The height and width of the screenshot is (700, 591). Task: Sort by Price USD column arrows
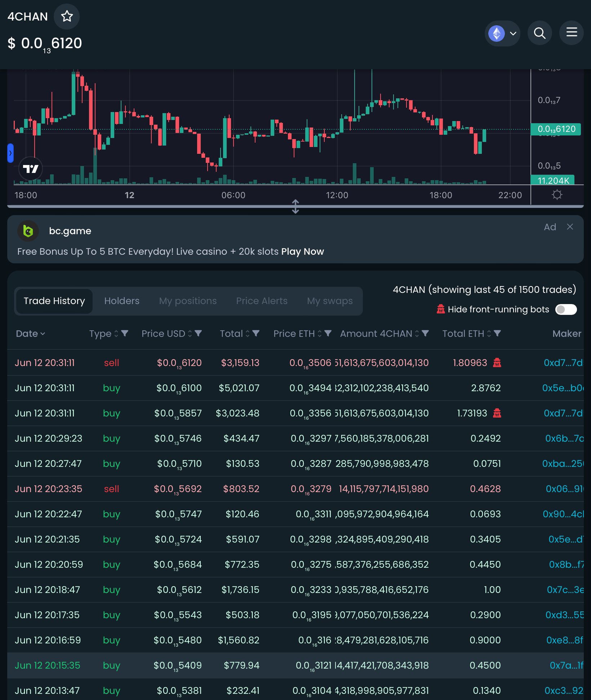(x=190, y=334)
